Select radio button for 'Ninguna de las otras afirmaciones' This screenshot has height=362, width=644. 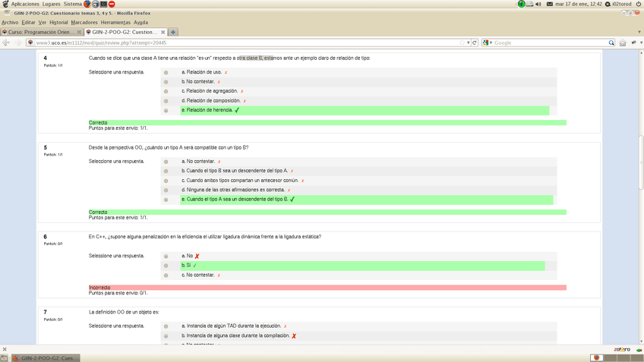point(166,190)
